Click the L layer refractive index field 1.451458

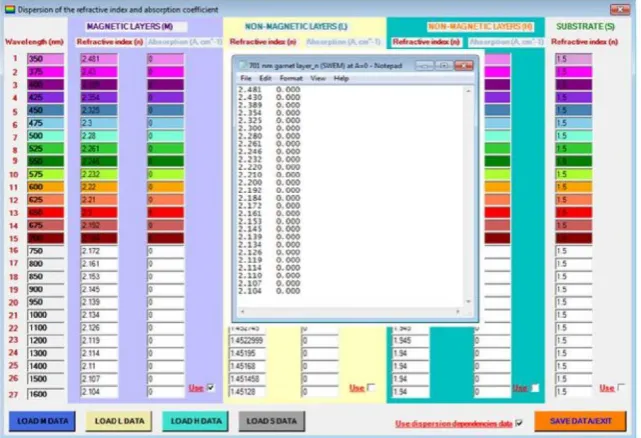pos(247,379)
